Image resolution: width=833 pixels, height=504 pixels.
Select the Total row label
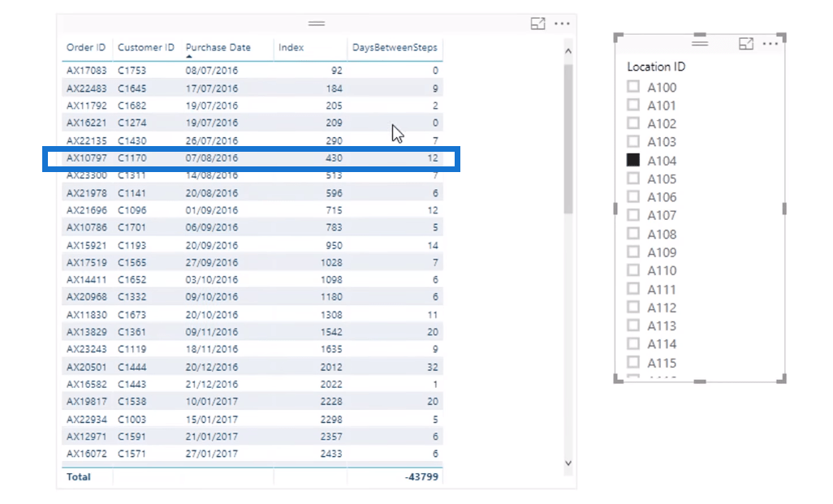point(78,477)
